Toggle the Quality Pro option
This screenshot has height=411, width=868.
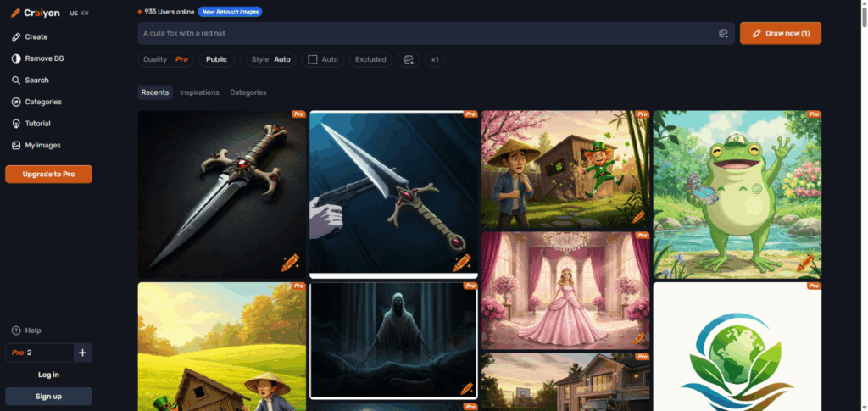[x=165, y=59]
